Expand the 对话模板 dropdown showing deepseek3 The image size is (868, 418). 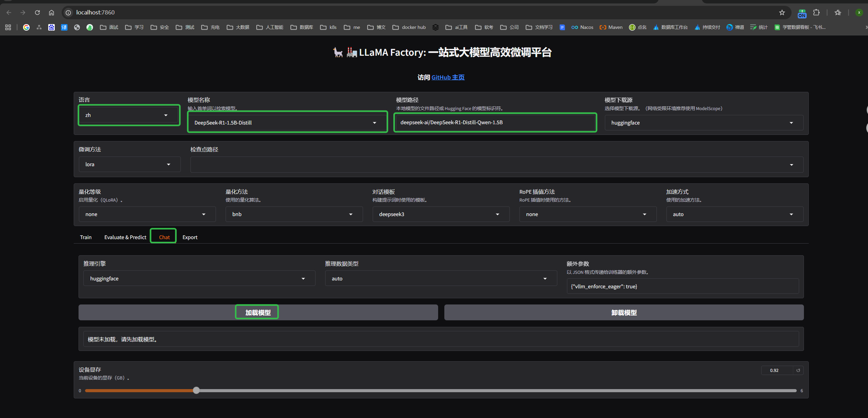coord(441,214)
